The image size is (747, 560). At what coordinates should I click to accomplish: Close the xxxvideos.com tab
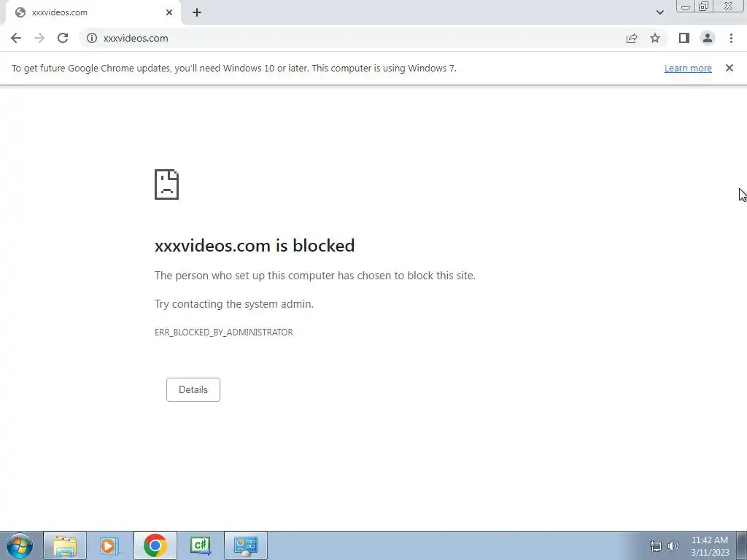pos(169,12)
